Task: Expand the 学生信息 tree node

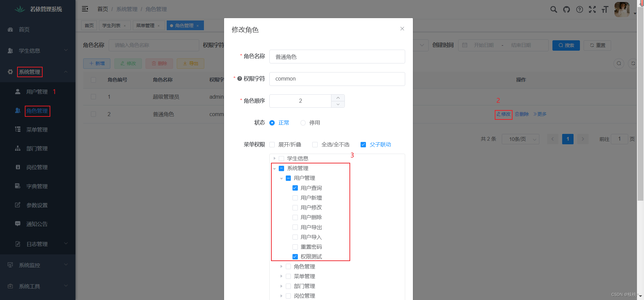Action: (x=274, y=158)
